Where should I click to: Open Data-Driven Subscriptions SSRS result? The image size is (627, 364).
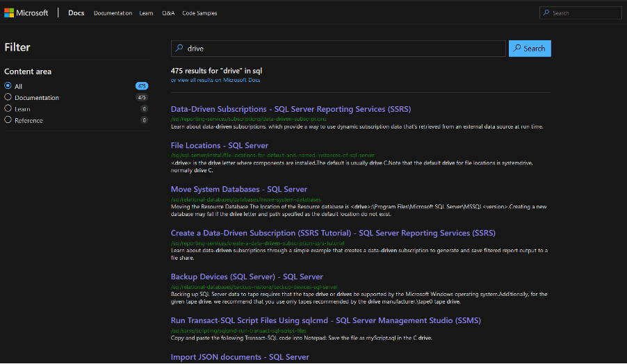(291, 109)
